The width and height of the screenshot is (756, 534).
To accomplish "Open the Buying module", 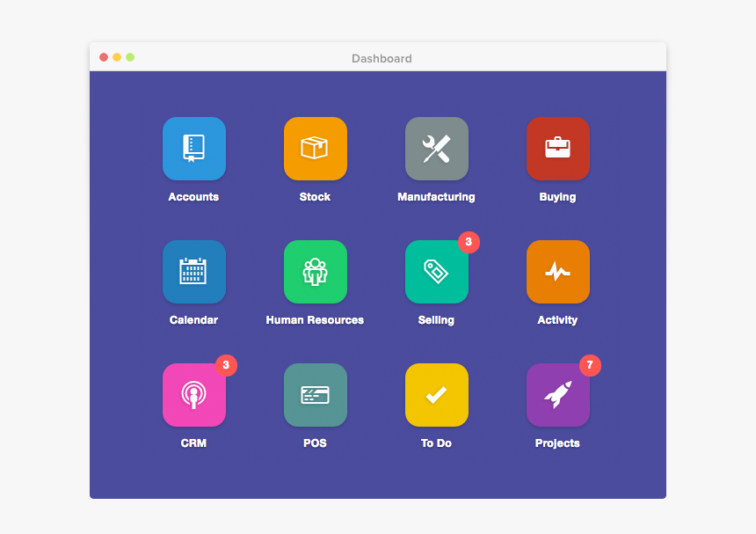I will click(x=557, y=149).
